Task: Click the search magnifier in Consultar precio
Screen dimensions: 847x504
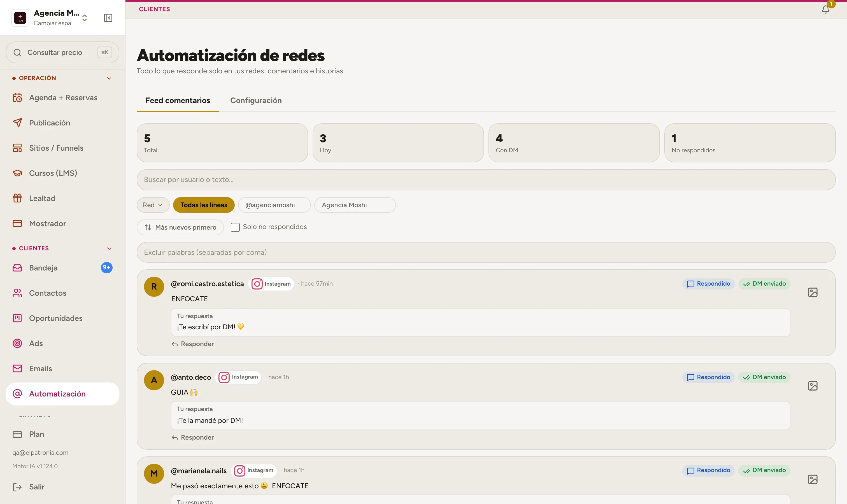Action: click(x=17, y=53)
